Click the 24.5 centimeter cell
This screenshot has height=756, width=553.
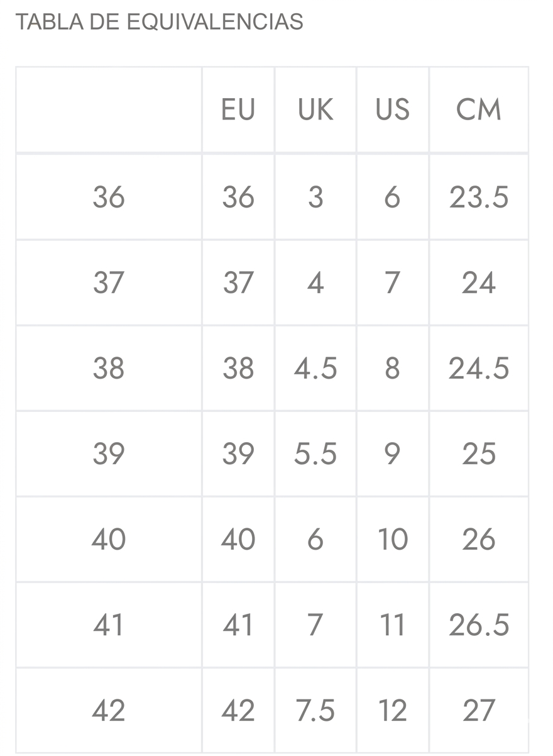click(x=479, y=369)
